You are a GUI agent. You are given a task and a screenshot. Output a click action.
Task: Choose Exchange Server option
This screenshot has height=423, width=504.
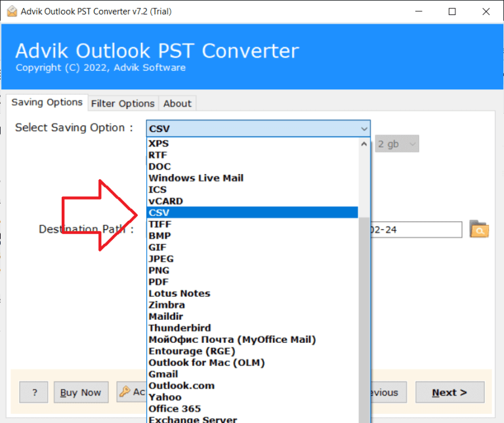point(252,419)
